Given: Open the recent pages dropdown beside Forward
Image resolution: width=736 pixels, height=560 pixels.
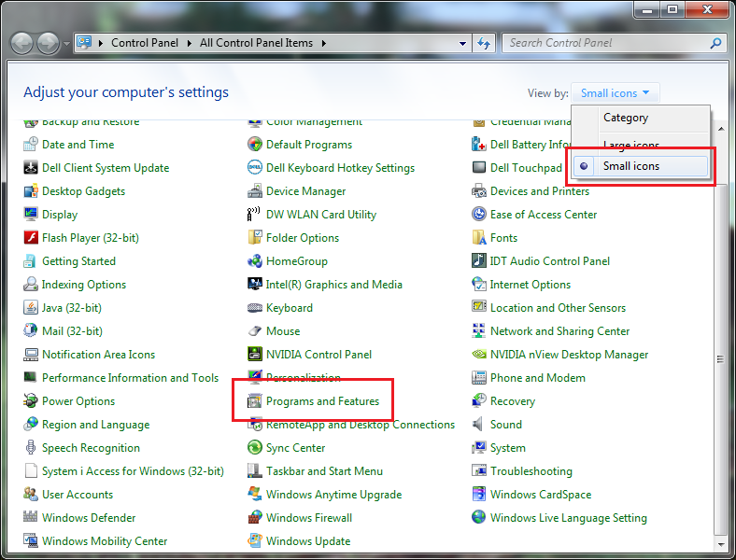Looking at the screenshot, I should [x=66, y=44].
